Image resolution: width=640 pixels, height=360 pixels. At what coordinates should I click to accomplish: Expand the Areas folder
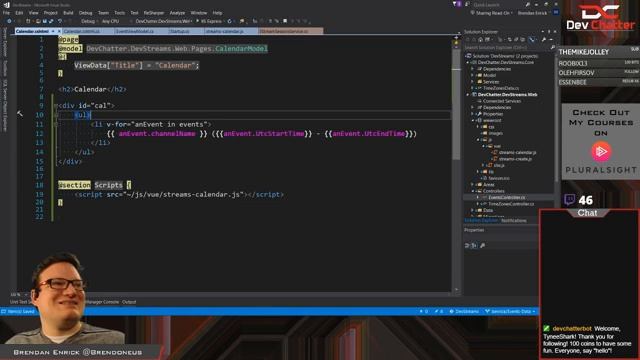(473, 184)
